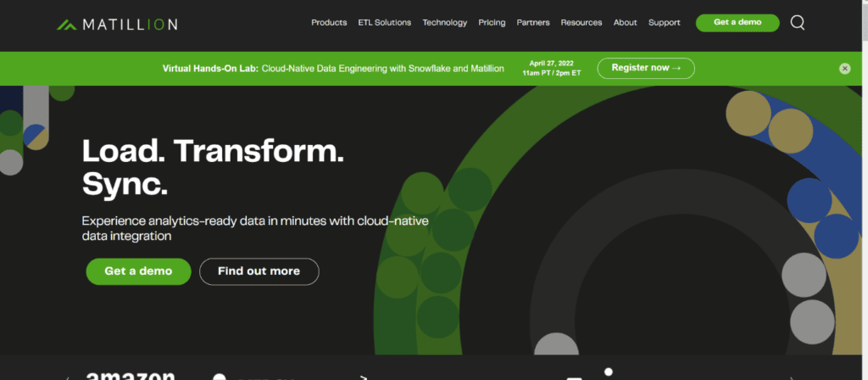The height and width of the screenshot is (380, 868).
Task: Click the Matillion logo in the header
Action: 117,25
